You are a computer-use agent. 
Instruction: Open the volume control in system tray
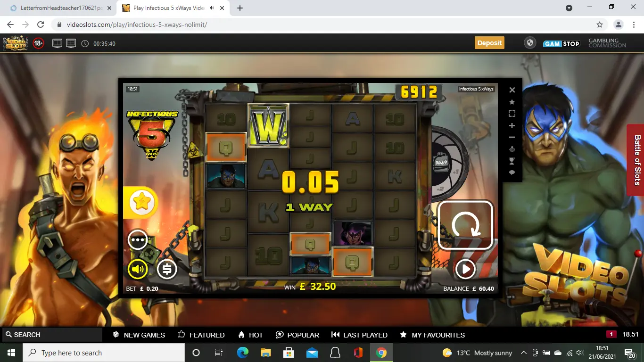[x=580, y=353]
